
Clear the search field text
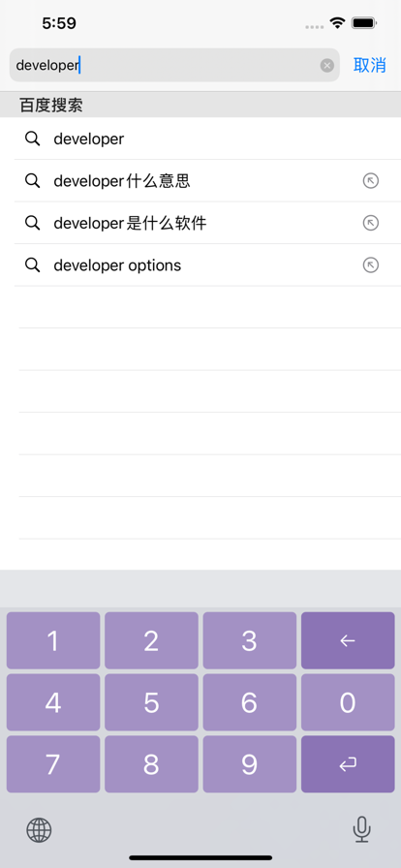pos(327,66)
